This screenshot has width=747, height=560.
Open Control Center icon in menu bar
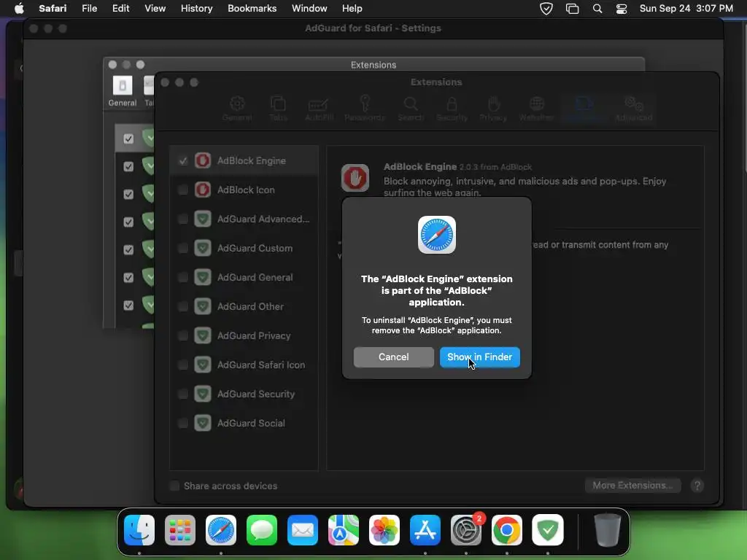622,9
